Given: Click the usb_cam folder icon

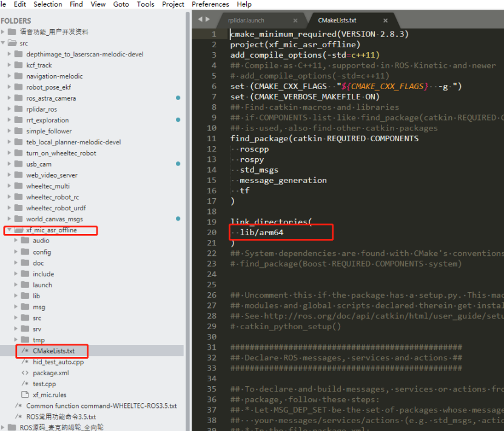Looking at the screenshot, I should [18, 164].
